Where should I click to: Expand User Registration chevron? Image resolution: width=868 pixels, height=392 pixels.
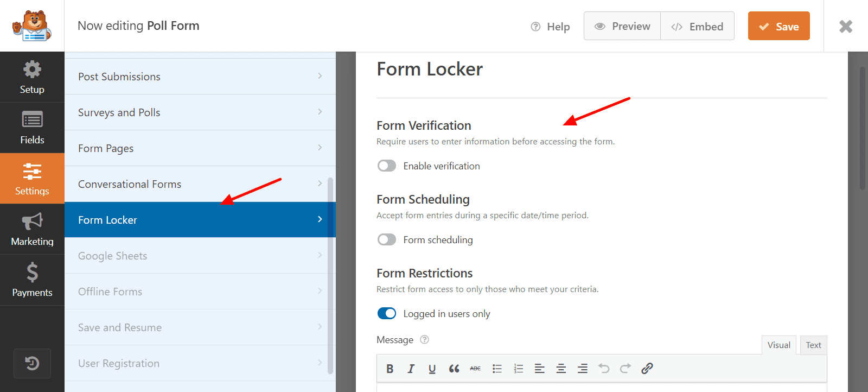click(320, 363)
